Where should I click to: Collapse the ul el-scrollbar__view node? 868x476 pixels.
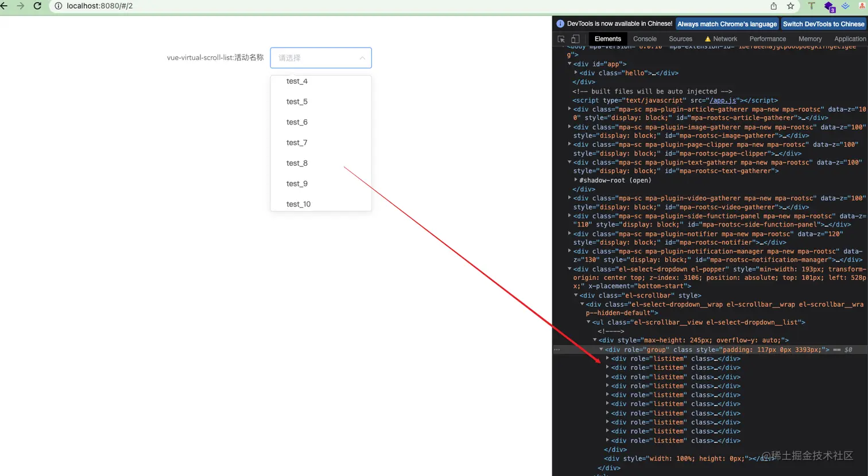588,322
